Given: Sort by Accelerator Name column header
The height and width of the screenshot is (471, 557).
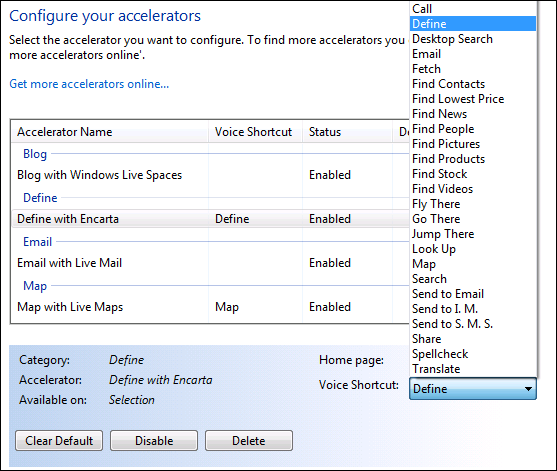Looking at the screenshot, I should tap(109, 132).
